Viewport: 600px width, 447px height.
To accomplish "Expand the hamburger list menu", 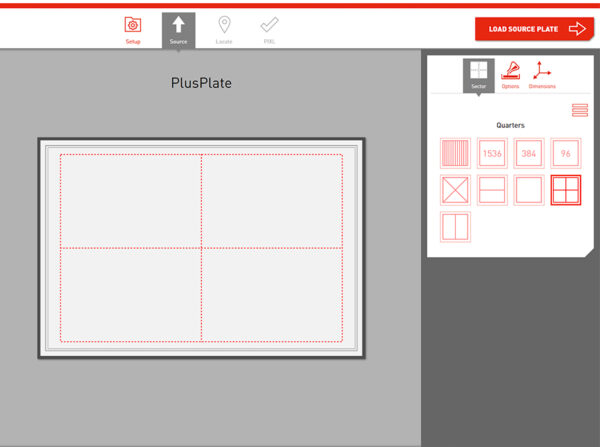I will [579, 111].
